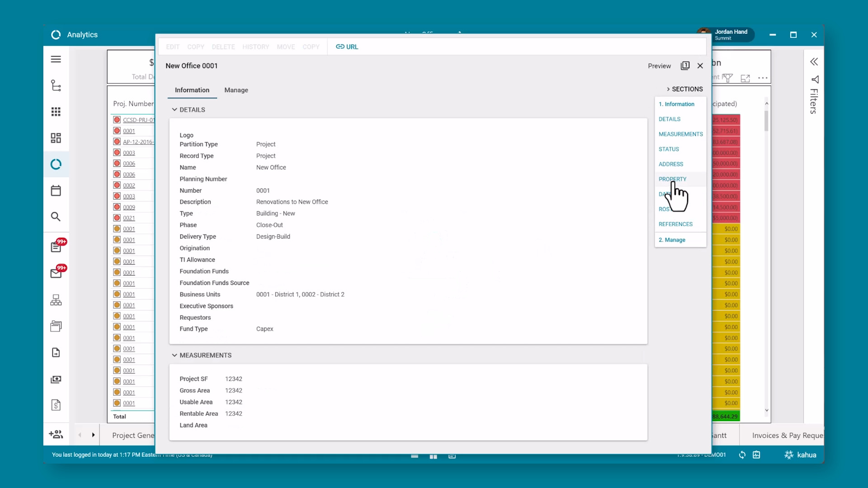
Task: Collapse the MEASUREMENTS section
Action: (x=175, y=355)
